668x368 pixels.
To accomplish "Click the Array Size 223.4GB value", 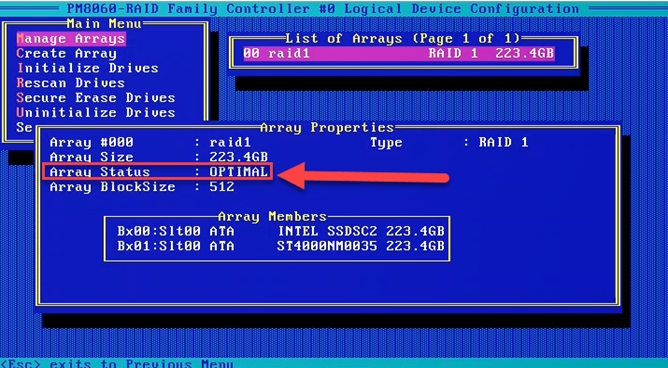I will (x=239, y=157).
